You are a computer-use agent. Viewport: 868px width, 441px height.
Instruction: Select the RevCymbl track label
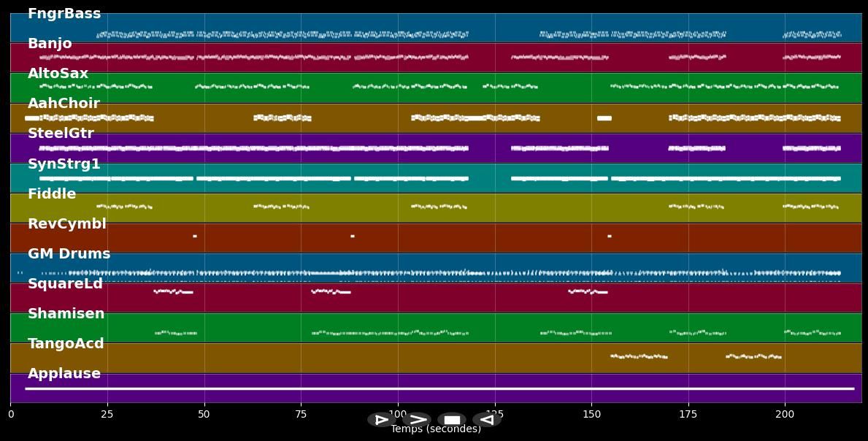[67, 224]
